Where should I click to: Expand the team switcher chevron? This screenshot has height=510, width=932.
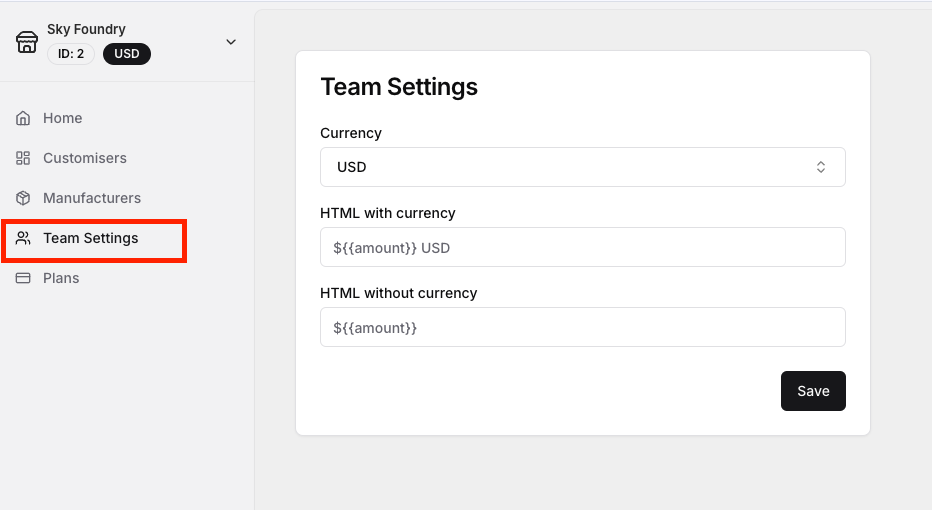click(x=231, y=42)
